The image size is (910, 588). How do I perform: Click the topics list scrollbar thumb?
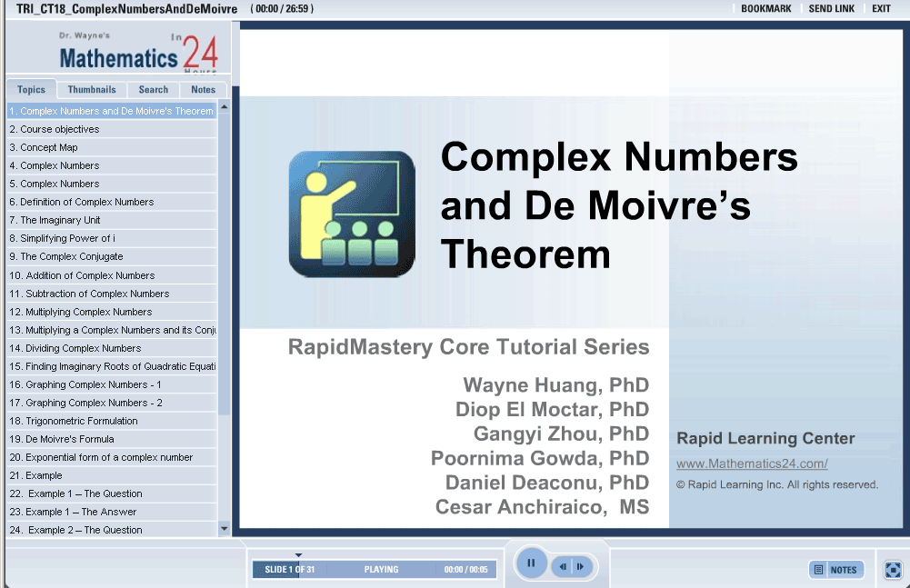point(224,264)
